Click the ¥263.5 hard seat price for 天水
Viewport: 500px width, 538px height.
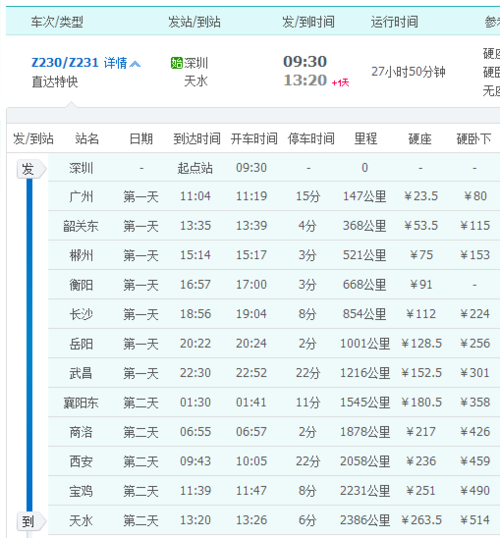click(421, 521)
